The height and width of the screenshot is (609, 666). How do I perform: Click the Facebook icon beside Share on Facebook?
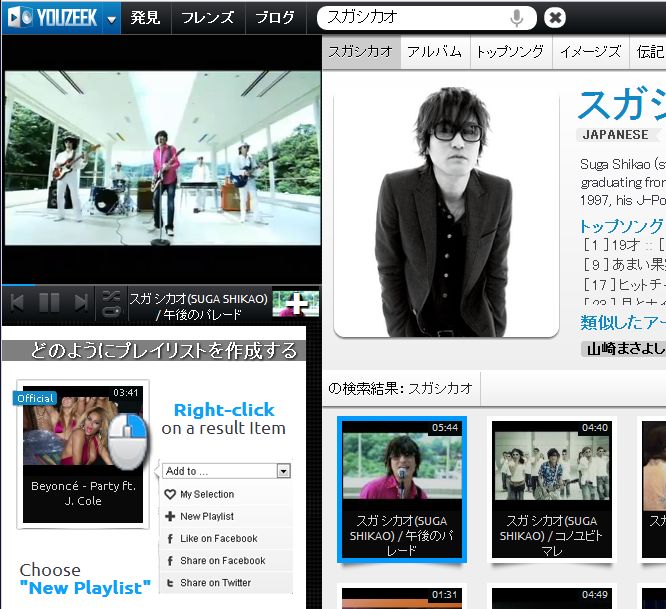tap(170, 561)
